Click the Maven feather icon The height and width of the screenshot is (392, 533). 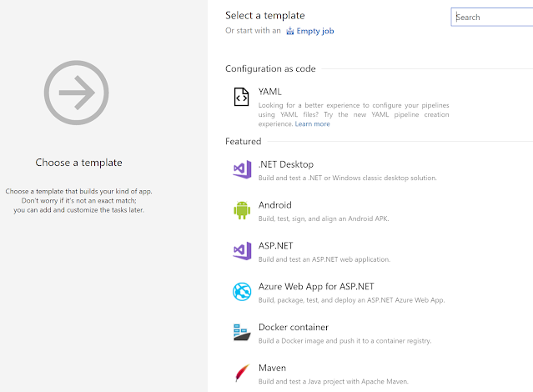pos(241,372)
